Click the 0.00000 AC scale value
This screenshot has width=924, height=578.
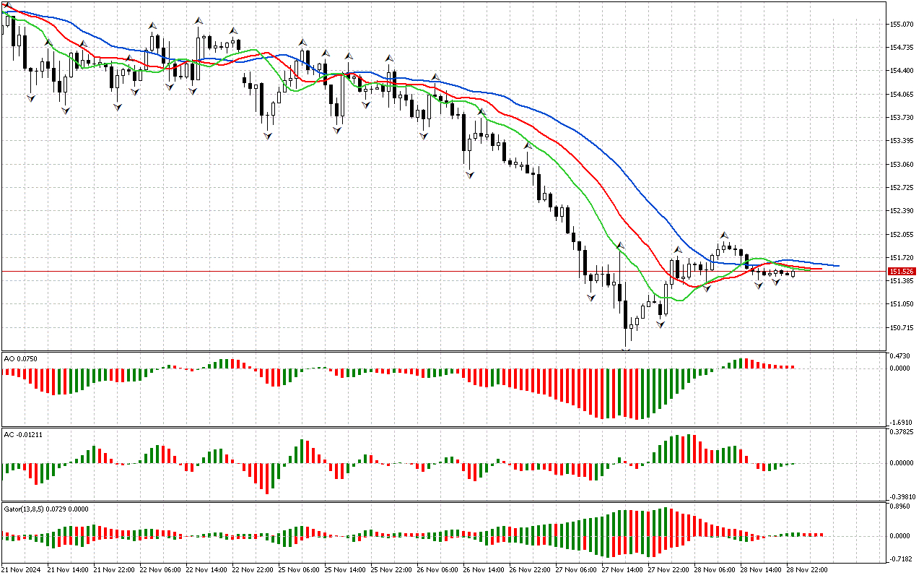tap(903, 463)
